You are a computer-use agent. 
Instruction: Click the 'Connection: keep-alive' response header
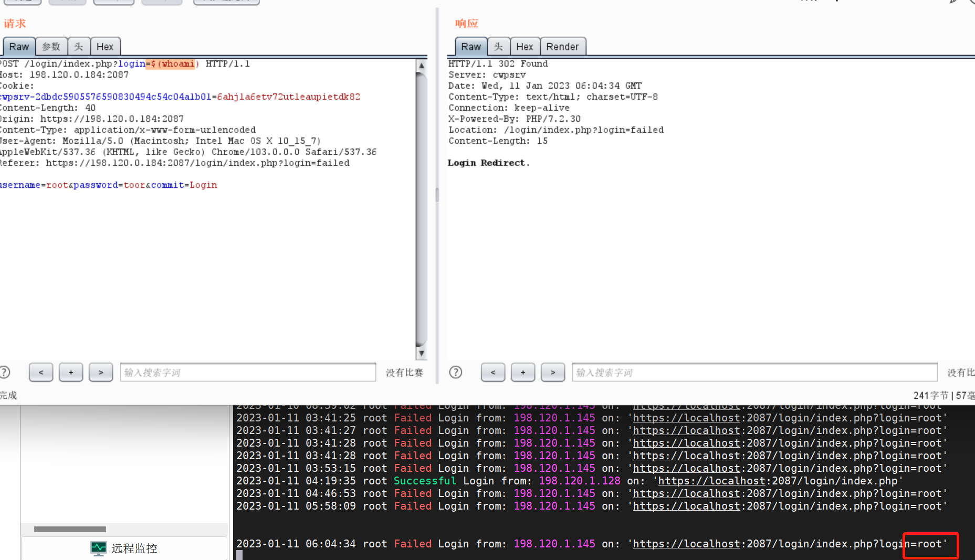tap(509, 108)
